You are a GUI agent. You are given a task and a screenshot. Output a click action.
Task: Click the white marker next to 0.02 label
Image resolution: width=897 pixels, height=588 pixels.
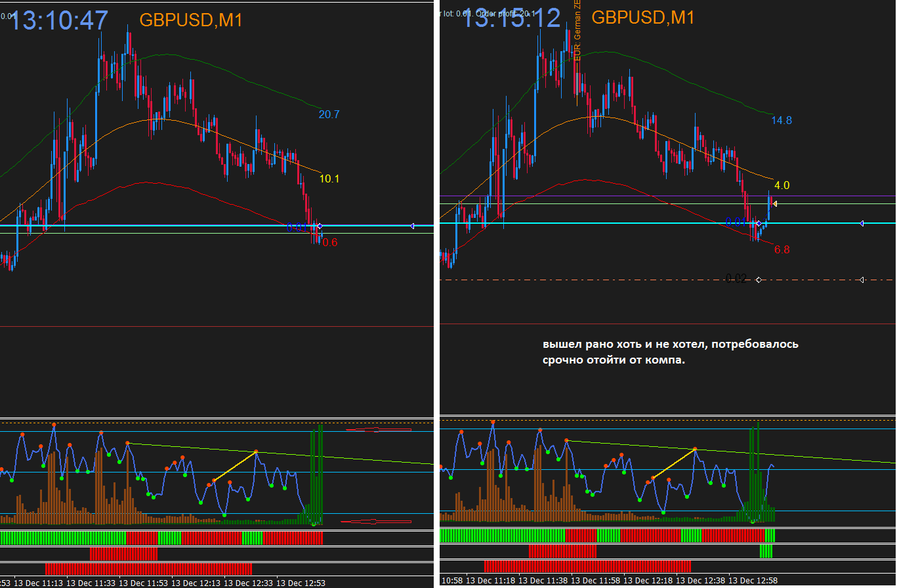coord(759,280)
